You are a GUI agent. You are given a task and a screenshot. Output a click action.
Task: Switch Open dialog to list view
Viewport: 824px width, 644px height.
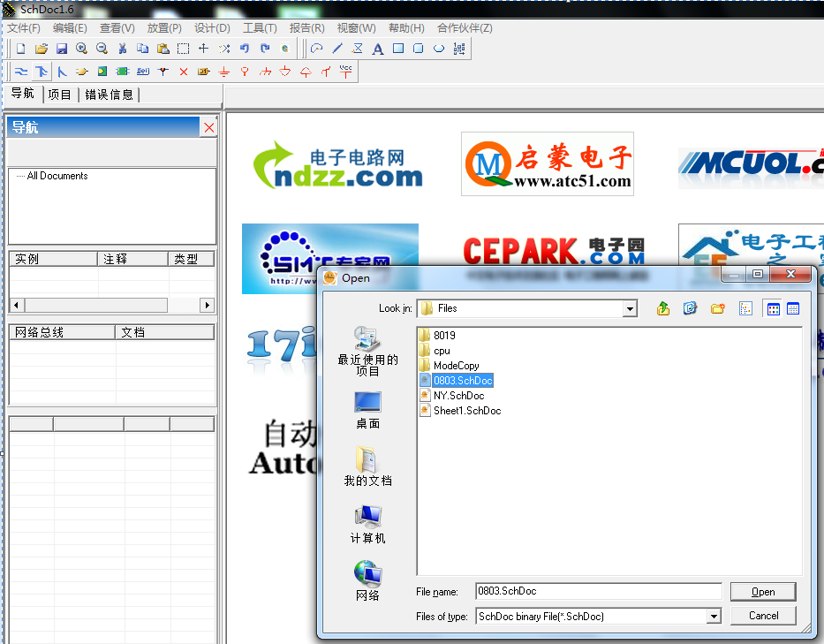(773, 308)
